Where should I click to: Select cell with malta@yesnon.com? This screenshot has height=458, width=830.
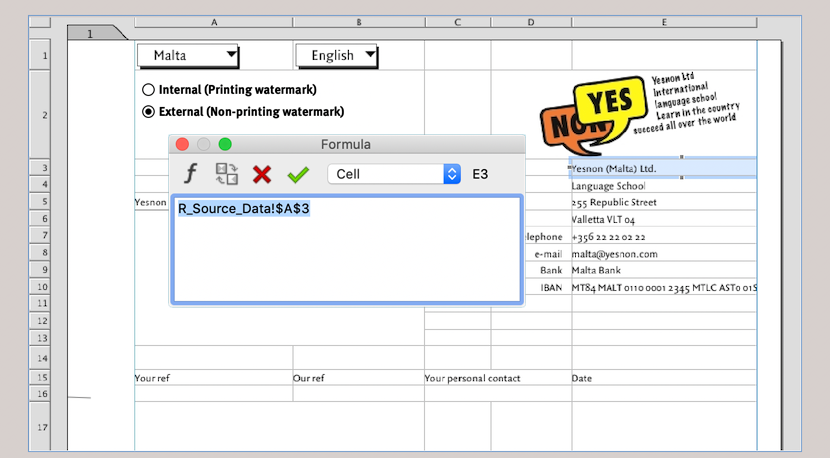click(663, 254)
